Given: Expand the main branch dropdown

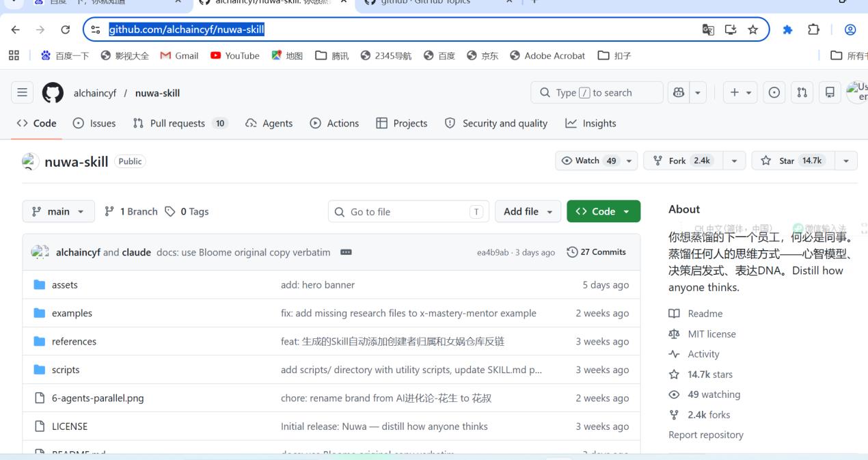Looking at the screenshot, I should (59, 211).
